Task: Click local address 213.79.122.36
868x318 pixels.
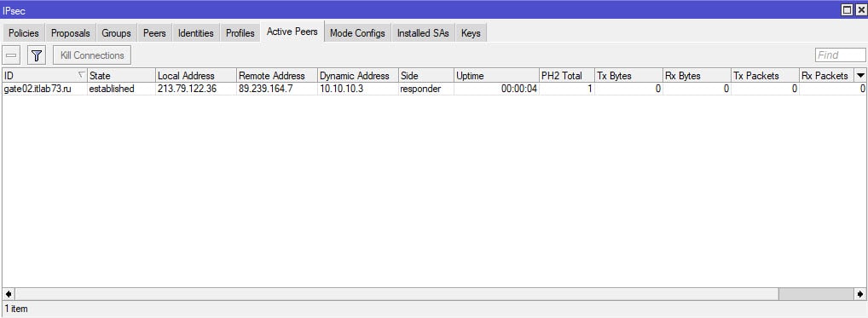Action: point(196,89)
